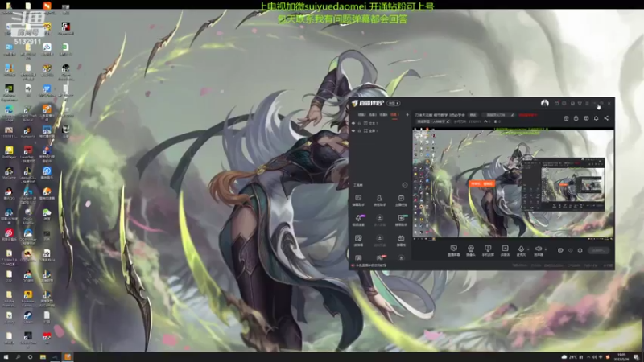Select the red highlighted 场景1 scene tab

coord(394,115)
